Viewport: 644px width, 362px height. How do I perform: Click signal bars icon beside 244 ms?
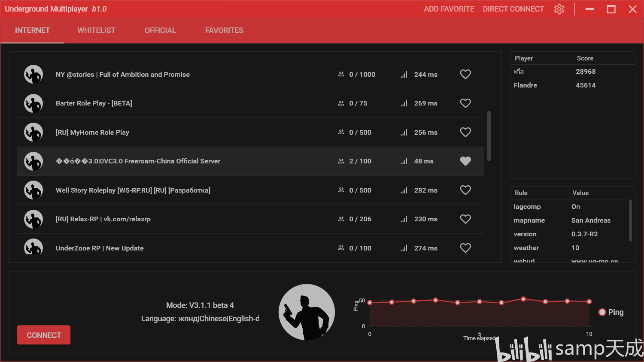(x=404, y=75)
